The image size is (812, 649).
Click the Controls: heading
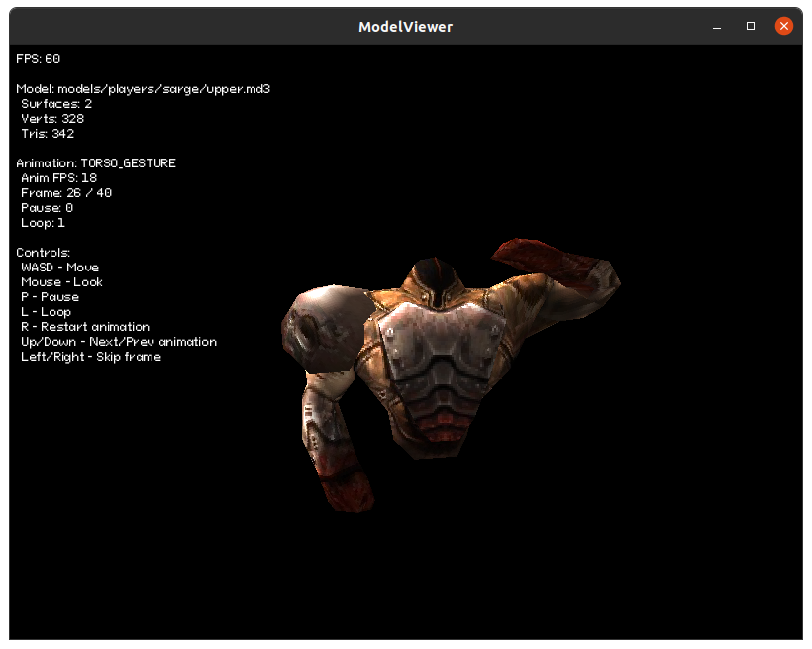[x=43, y=253]
